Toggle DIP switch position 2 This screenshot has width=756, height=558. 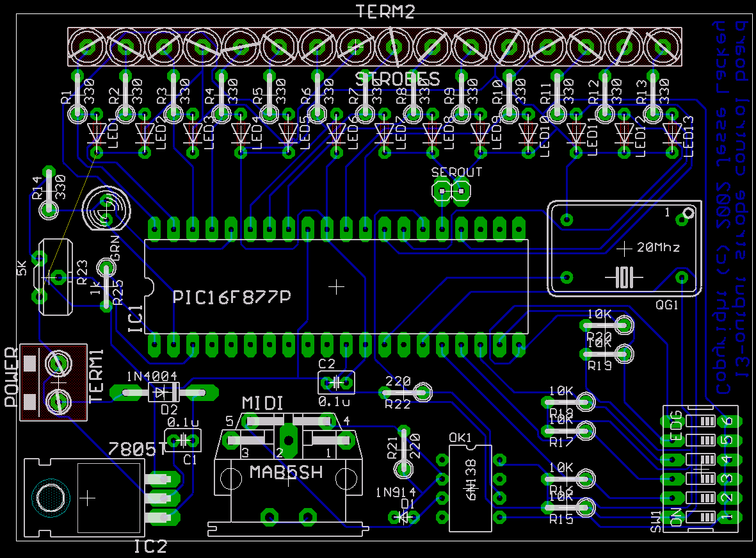click(701, 498)
